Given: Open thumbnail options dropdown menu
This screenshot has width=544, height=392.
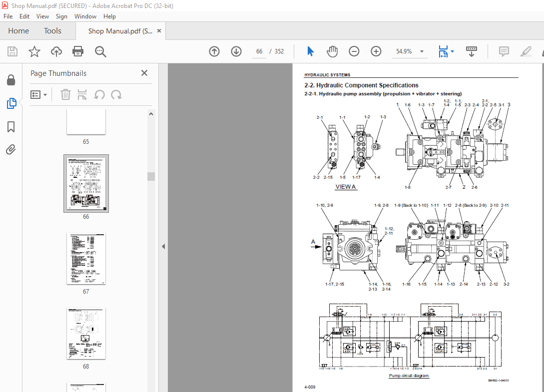Looking at the screenshot, I should [39, 95].
